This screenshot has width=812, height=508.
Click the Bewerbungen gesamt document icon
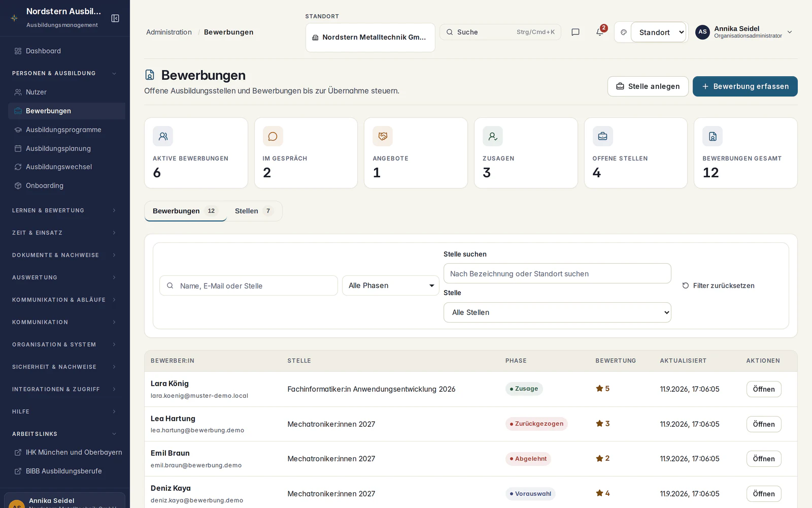click(713, 136)
